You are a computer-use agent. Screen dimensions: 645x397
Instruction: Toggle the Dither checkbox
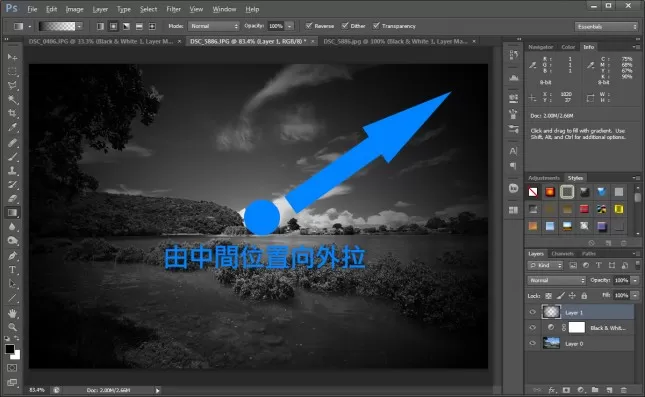[x=345, y=26]
